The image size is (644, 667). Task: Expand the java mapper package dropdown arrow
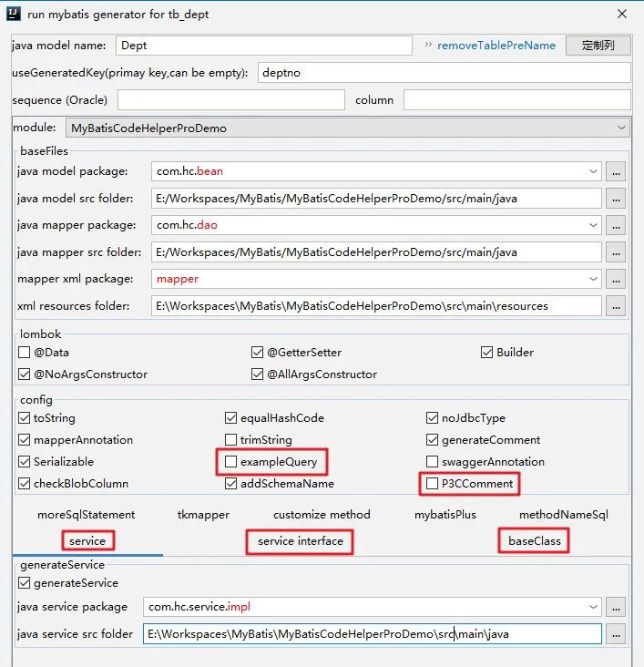[x=593, y=225]
